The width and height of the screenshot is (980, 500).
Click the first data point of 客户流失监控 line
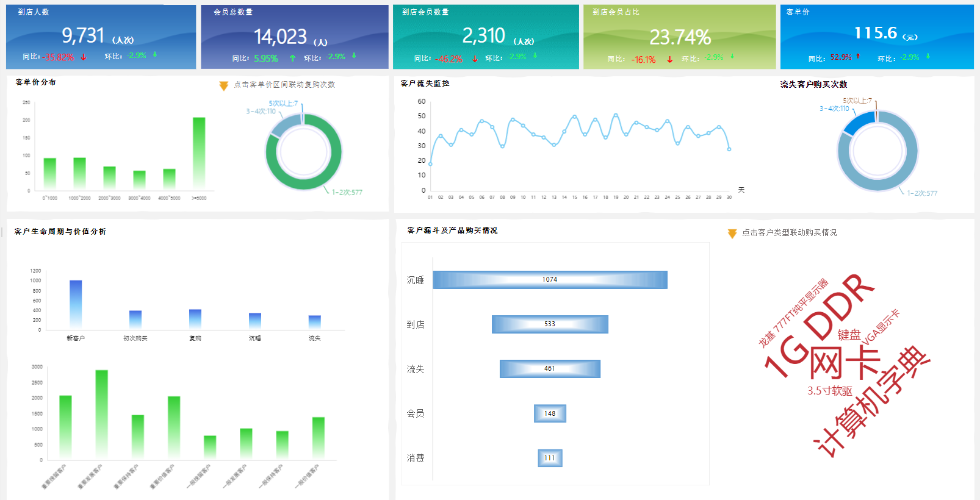click(430, 164)
